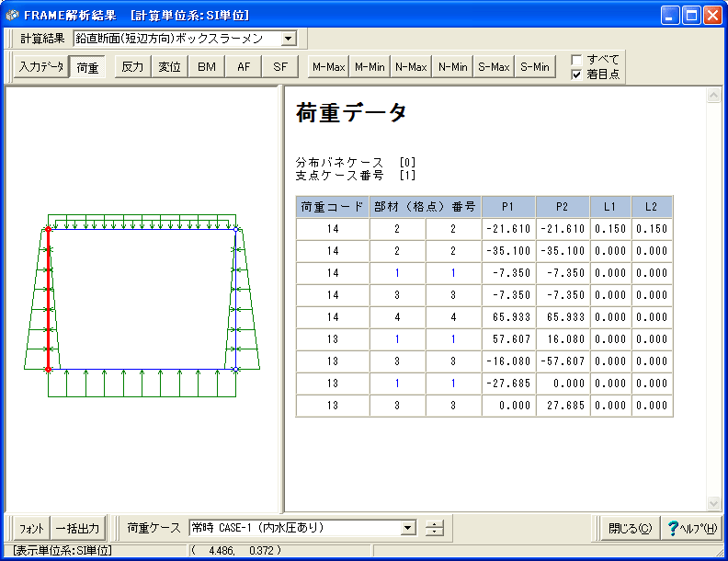The width and height of the screenshot is (728, 561).
Task: Open the フォント font settings button
Action: point(31,528)
